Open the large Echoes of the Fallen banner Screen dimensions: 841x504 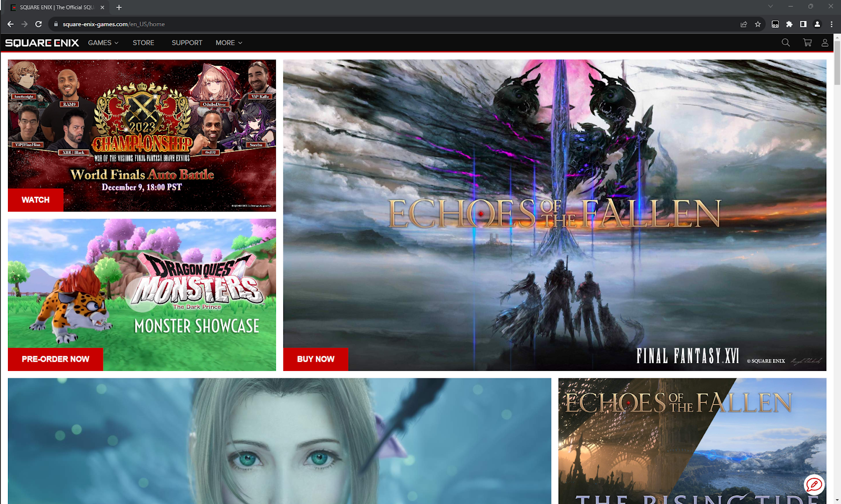tap(555, 215)
